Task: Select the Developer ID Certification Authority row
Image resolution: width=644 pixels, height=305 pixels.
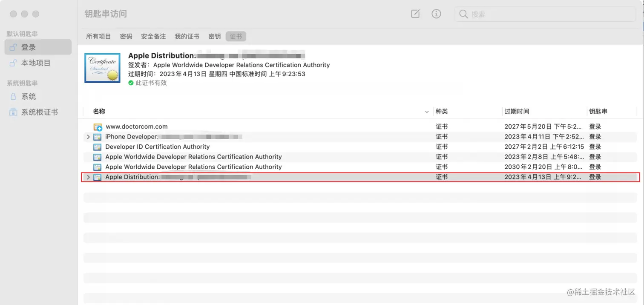Action: pos(157,147)
